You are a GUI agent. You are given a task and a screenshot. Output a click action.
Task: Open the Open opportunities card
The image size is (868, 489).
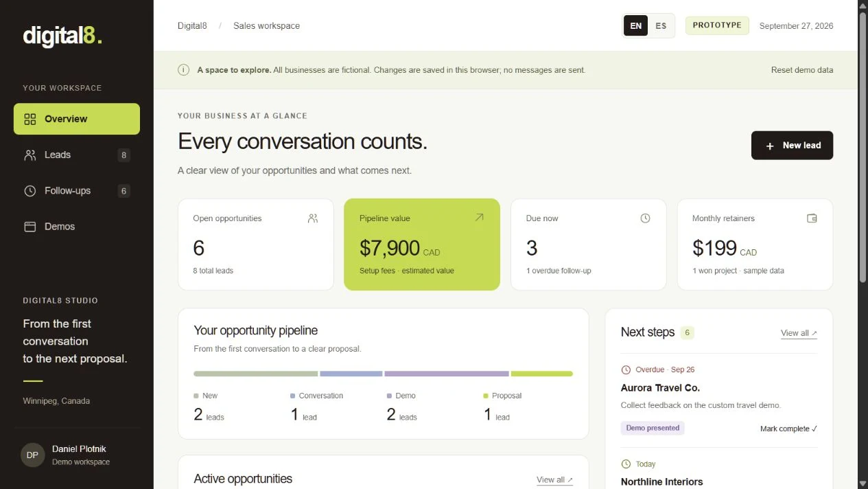click(256, 244)
